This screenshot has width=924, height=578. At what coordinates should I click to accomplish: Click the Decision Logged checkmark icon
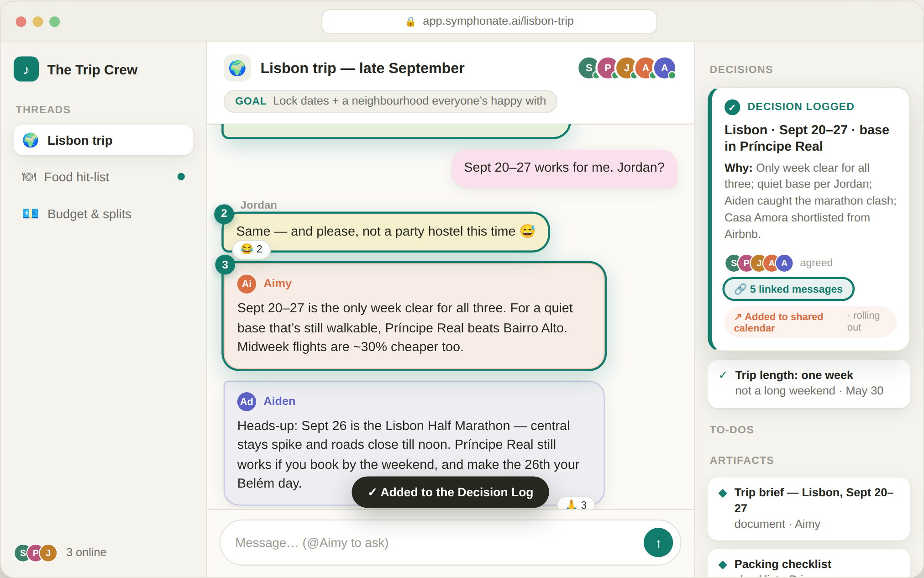coord(732,107)
